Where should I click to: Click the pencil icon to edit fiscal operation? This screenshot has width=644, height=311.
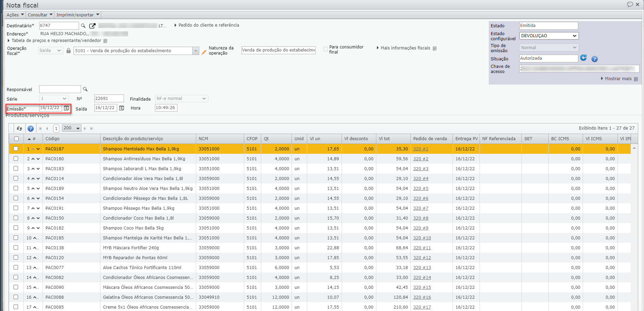204,52
